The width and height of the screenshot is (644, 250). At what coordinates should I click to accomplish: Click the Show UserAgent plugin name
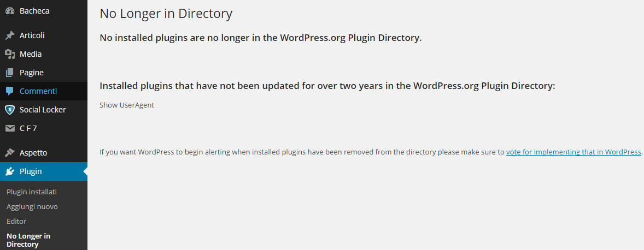pyautogui.click(x=127, y=105)
